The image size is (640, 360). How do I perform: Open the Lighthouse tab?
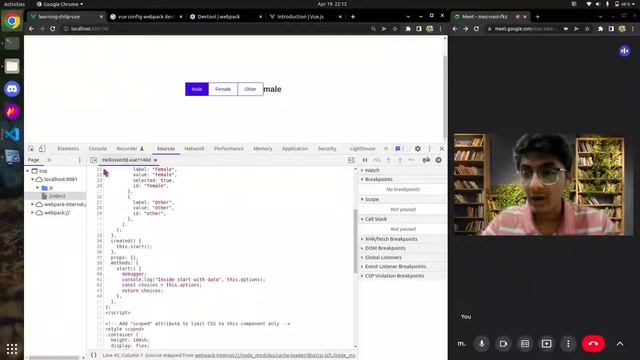point(362,149)
